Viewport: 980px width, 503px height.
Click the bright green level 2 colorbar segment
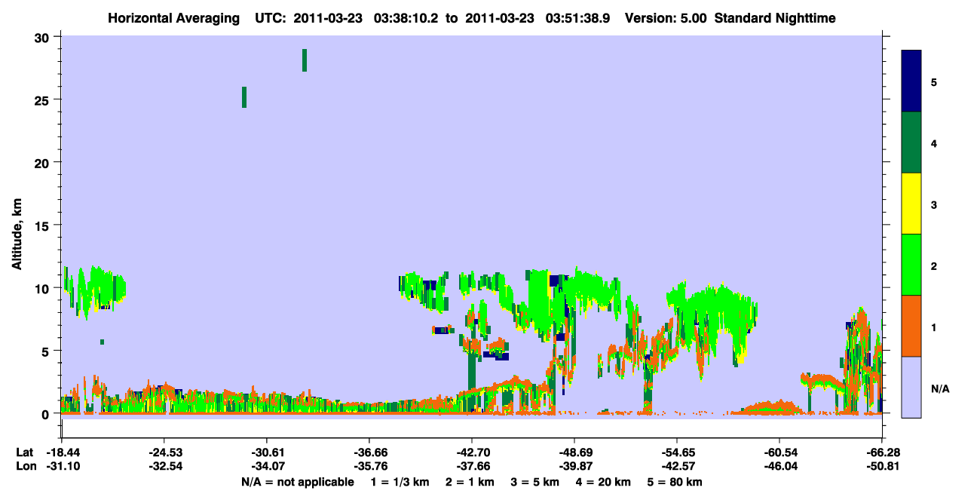[911, 265]
